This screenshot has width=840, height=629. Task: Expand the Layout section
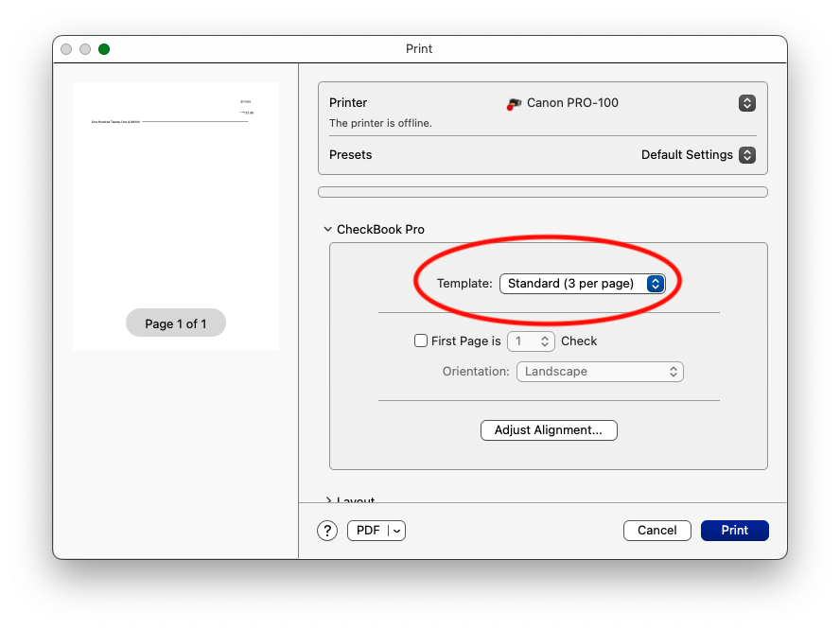[x=328, y=499]
